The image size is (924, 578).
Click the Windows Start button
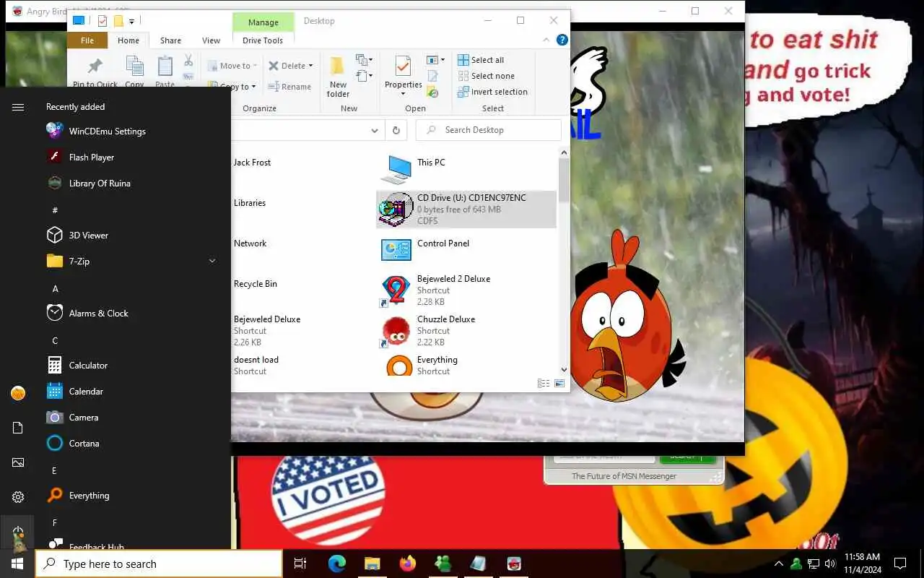[17, 564]
